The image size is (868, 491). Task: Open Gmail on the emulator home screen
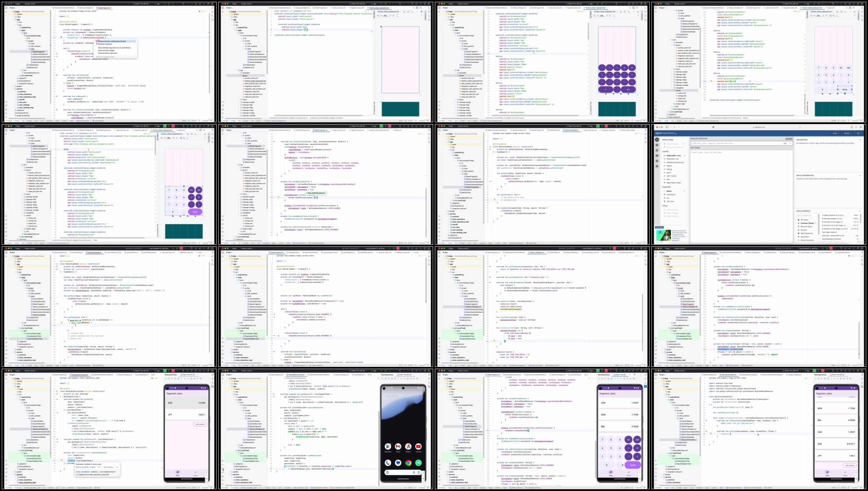point(398,446)
